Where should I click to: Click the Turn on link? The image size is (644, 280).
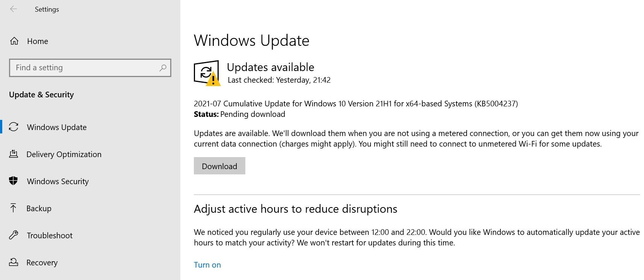coord(207,265)
